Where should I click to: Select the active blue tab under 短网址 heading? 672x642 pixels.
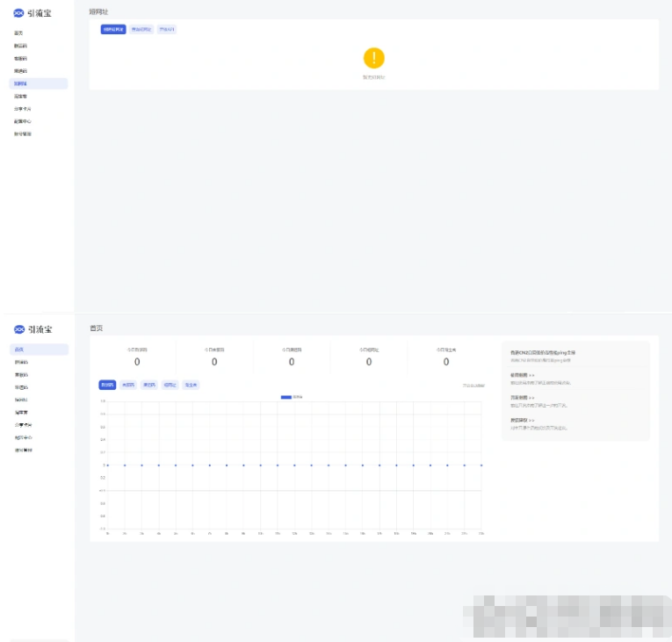point(113,29)
